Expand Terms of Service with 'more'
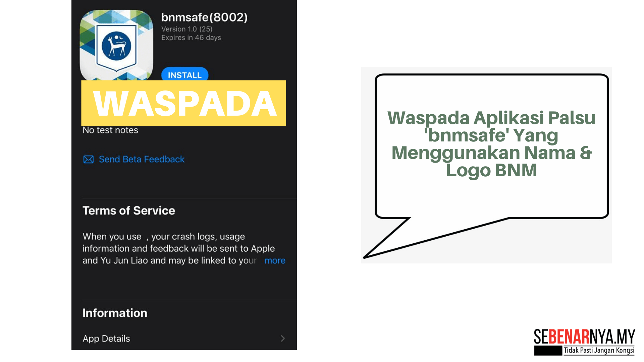Image resolution: width=644 pixels, height=362 pixels. 275,260
